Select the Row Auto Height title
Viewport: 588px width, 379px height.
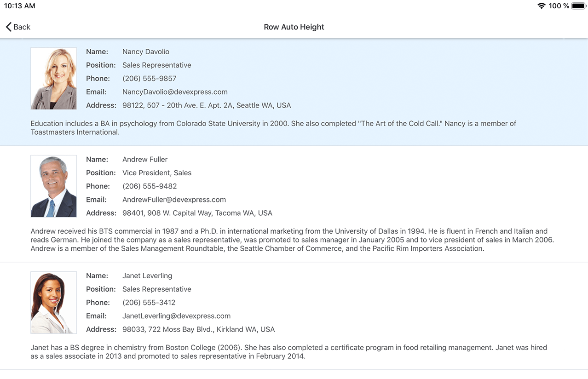294,27
